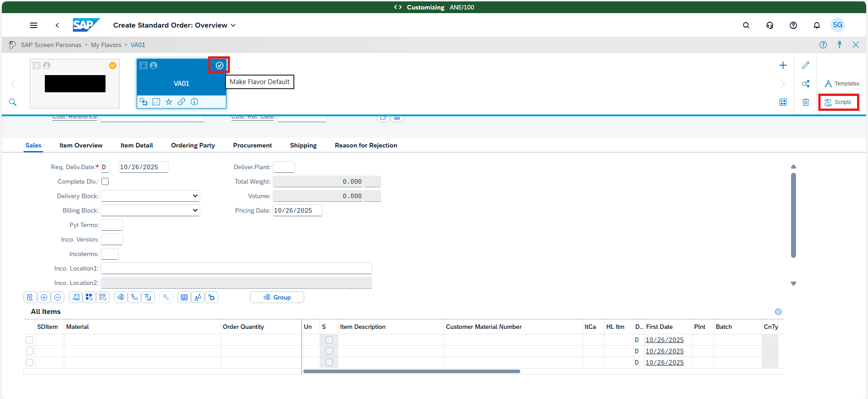Image resolution: width=868 pixels, height=399 pixels.
Task: Open the Scripts editor
Action: click(x=838, y=102)
